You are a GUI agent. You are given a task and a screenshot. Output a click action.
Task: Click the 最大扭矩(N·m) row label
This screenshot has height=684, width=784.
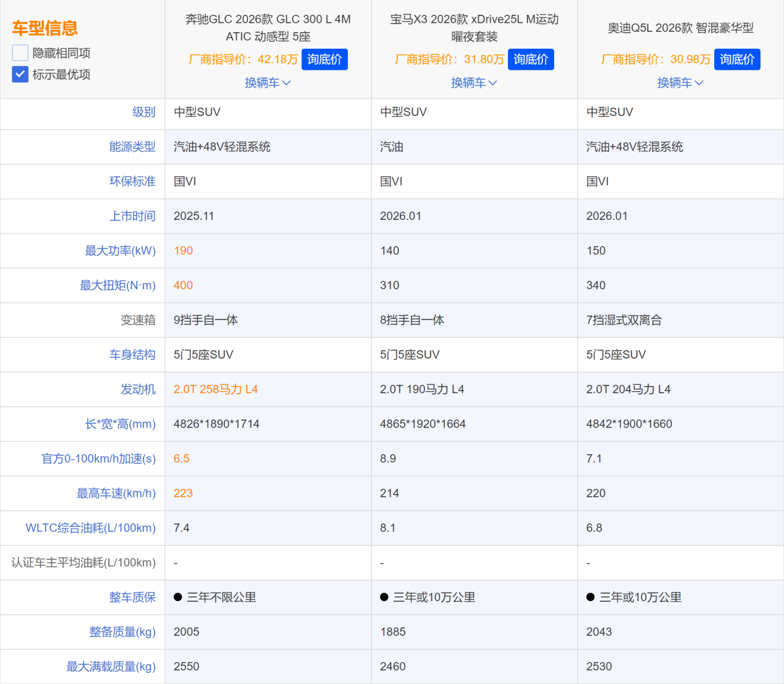pyautogui.click(x=117, y=285)
